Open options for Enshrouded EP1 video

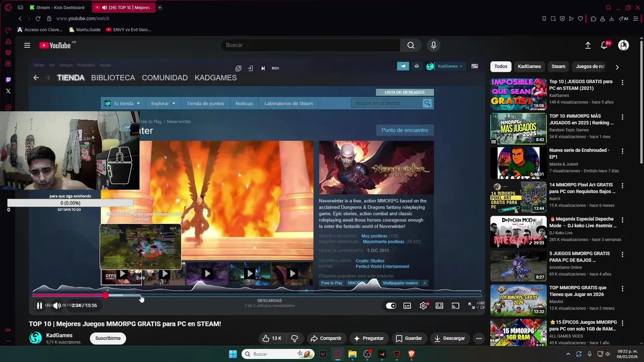point(622,151)
